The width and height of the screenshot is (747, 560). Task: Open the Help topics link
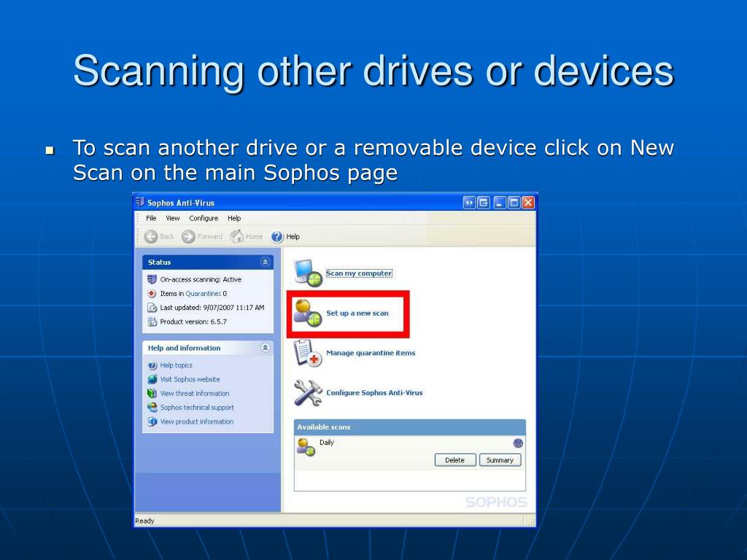pos(177,365)
